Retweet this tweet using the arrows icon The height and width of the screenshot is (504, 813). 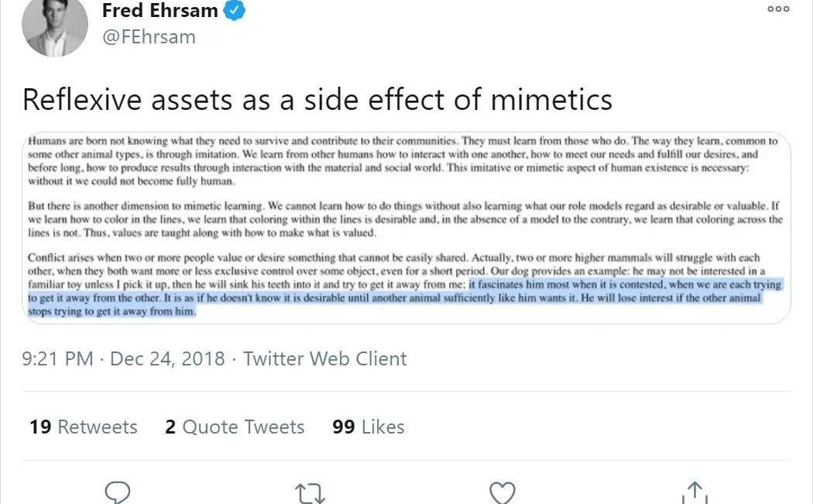(310, 492)
